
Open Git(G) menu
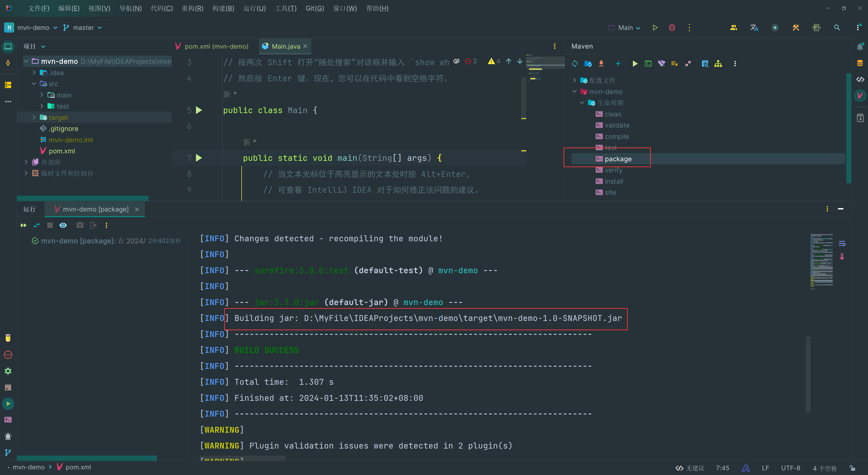315,8
